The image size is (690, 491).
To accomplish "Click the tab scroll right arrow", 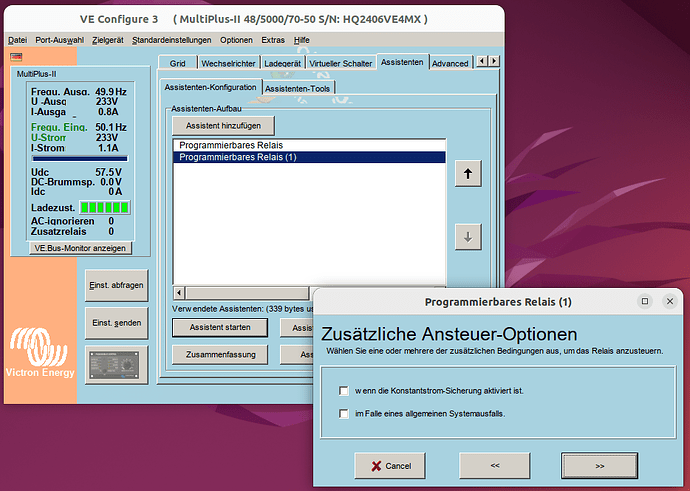I will point(494,61).
